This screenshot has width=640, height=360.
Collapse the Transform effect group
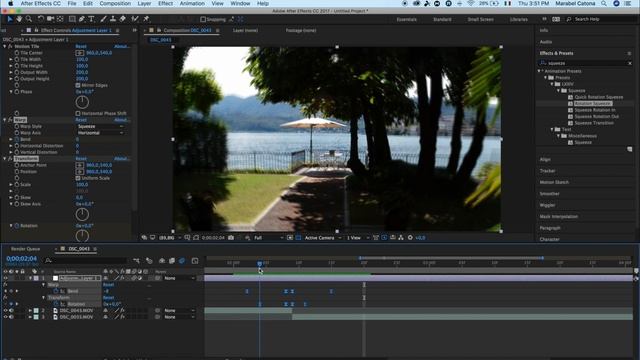(4, 159)
